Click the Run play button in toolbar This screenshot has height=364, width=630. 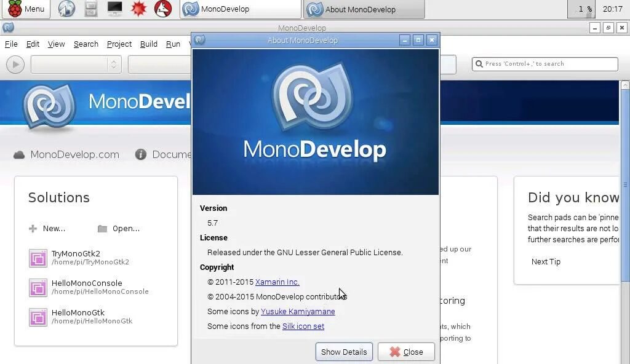pos(15,65)
